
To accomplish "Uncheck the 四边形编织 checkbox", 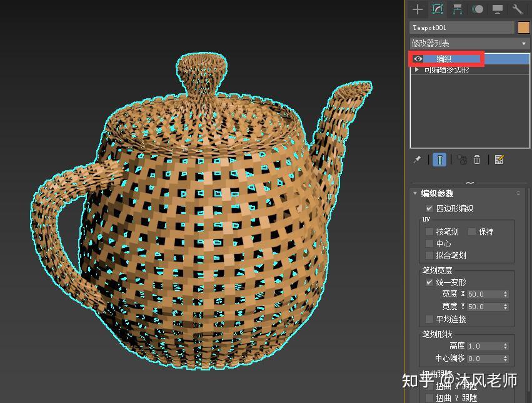I will pos(429,208).
